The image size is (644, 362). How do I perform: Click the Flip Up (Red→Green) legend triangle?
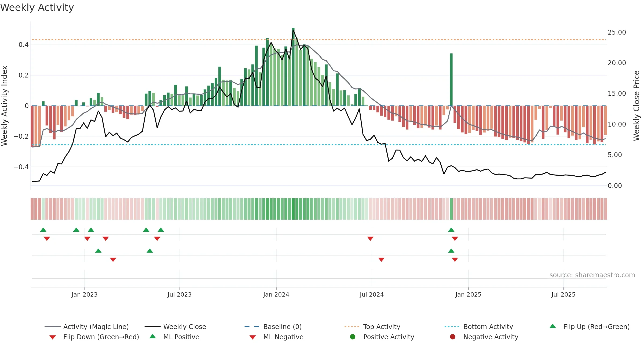tap(552, 326)
